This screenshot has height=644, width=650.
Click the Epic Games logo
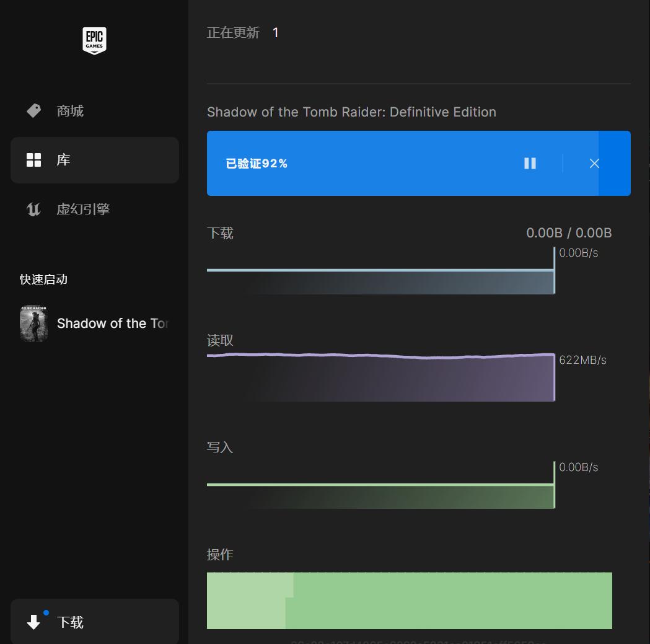[94, 40]
